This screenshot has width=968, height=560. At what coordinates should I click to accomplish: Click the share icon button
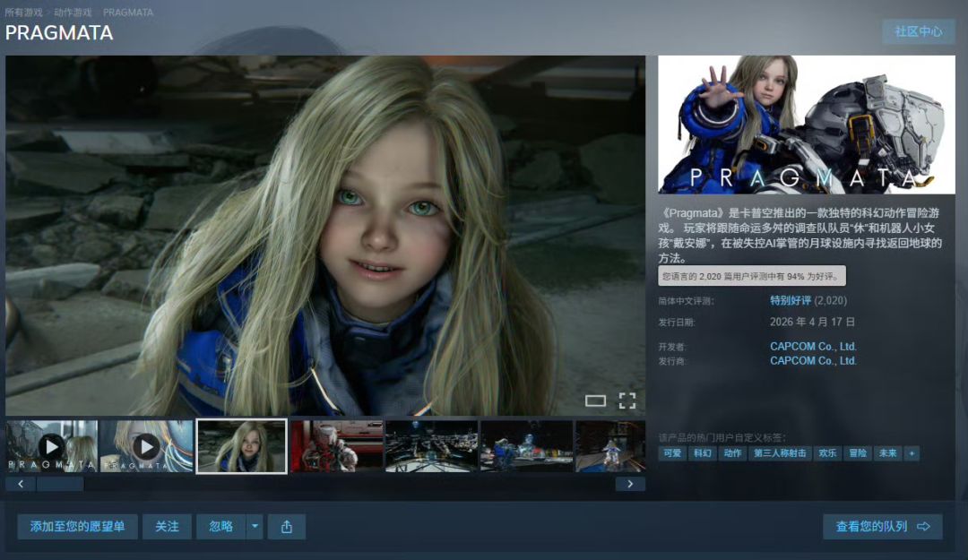[287, 527]
